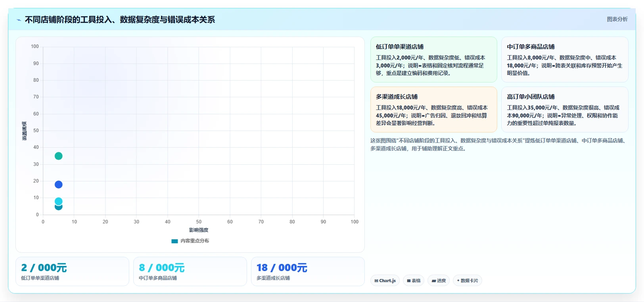Open the 低订单单渠道店铺 info card
Viewport: 644px width, 302px height.
[x=433, y=60]
